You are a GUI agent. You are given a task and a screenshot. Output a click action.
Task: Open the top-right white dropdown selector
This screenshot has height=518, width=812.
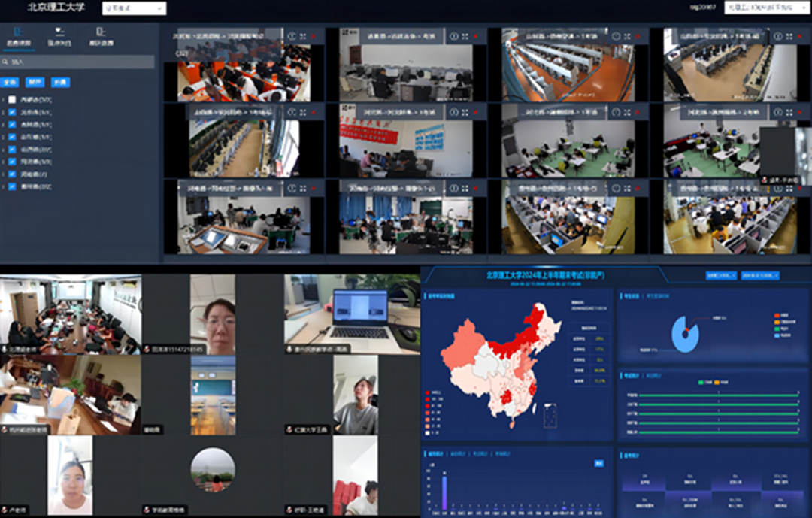point(761,8)
